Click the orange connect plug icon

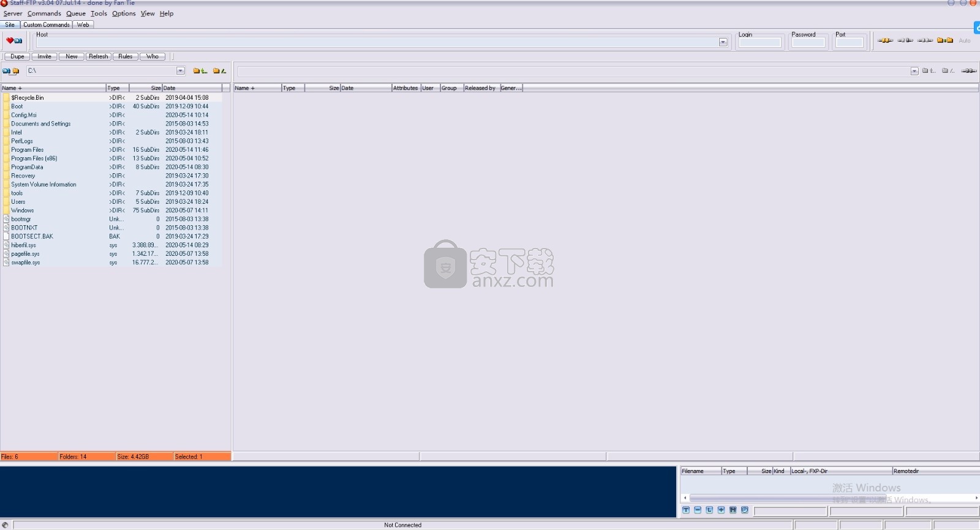[885, 40]
